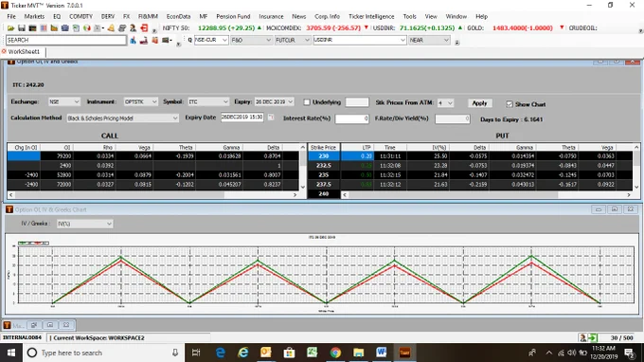Screen dimensions: 644x362
Task: Open the Pension Fund menu
Action: [x=233, y=16]
